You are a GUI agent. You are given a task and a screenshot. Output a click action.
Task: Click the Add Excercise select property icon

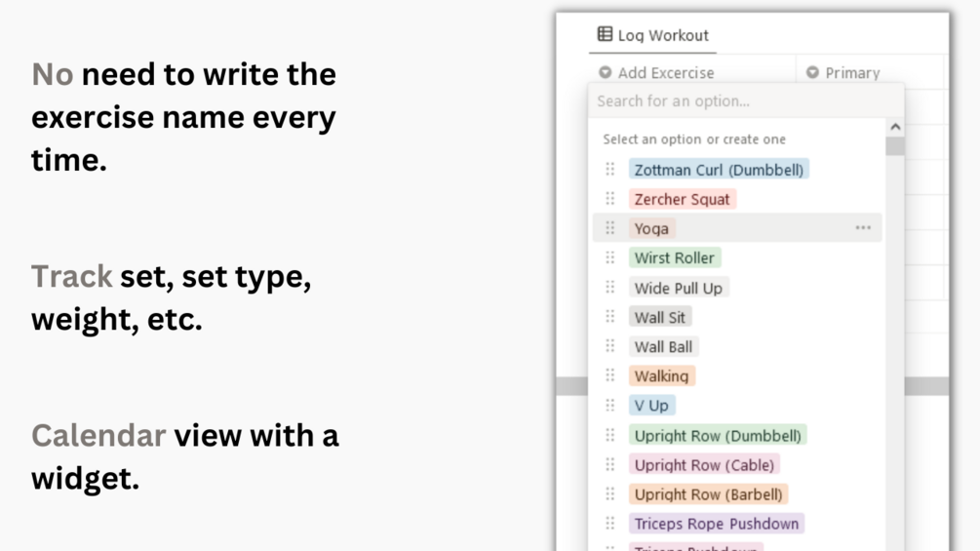[605, 72]
